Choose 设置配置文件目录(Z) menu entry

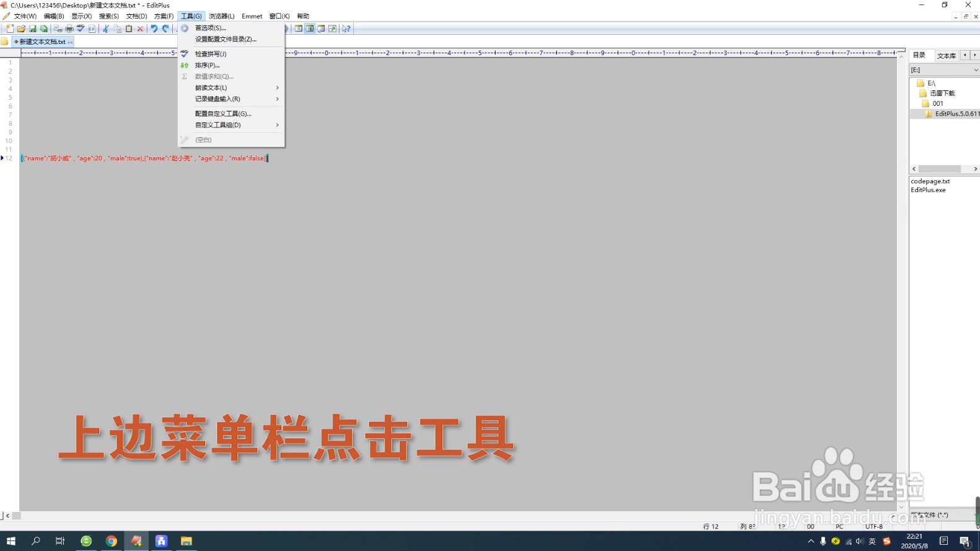pos(230,39)
